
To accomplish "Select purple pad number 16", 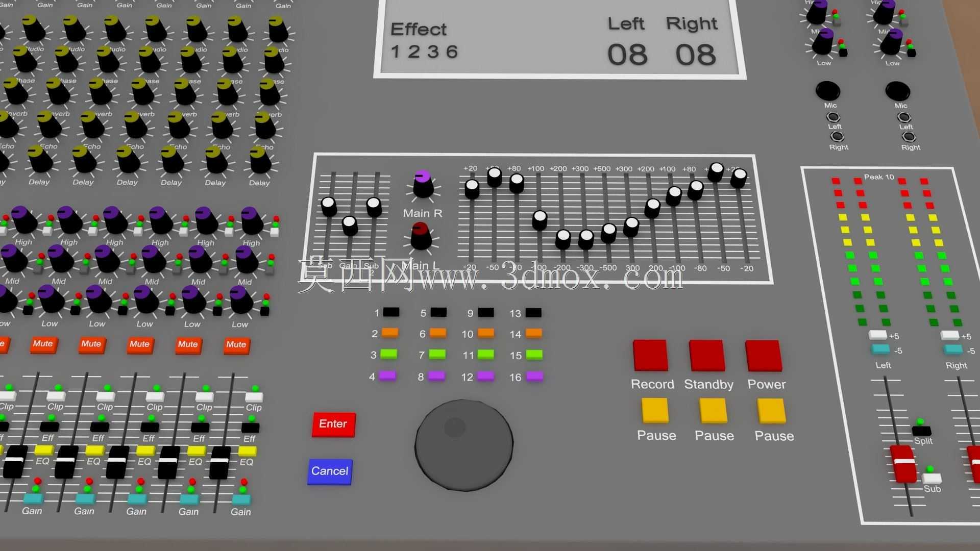I will pos(534,377).
